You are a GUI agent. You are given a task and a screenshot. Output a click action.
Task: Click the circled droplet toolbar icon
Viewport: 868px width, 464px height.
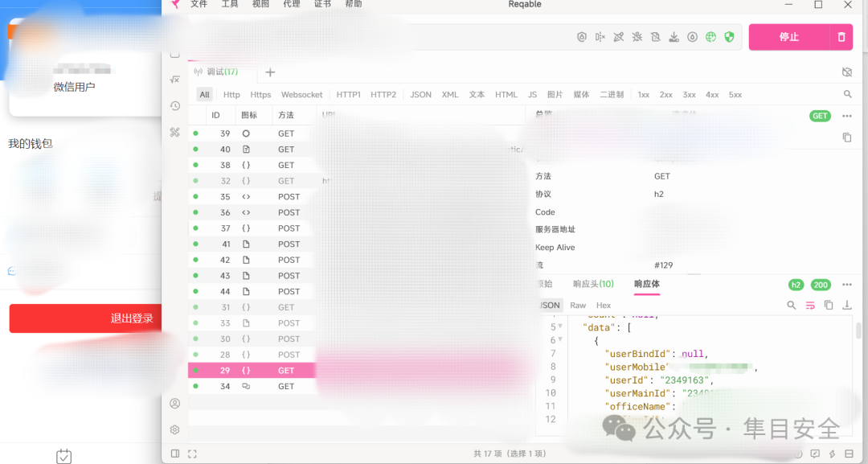click(693, 37)
